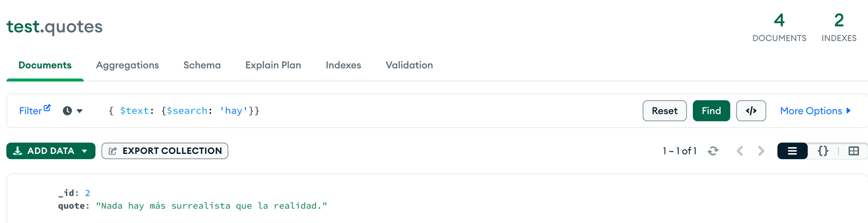Open the Filter documentation link icon
This screenshot has height=223, width=868.
(x=47, y=108)
